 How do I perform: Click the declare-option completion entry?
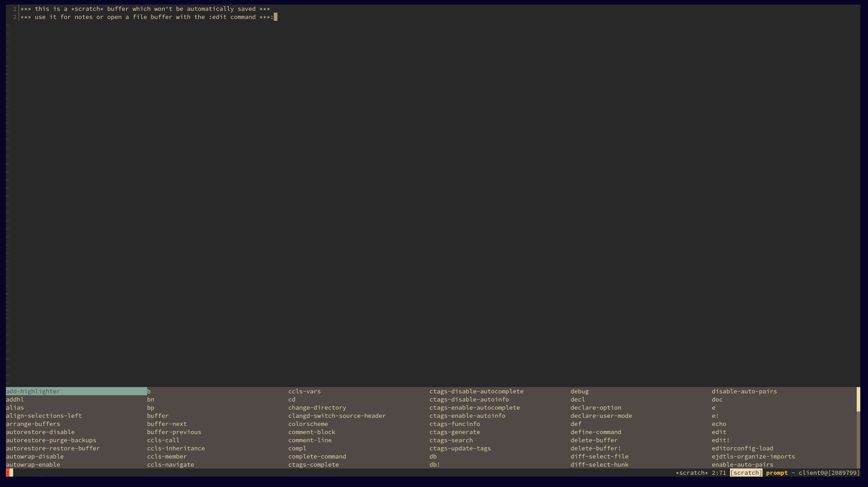pos(596,407)
